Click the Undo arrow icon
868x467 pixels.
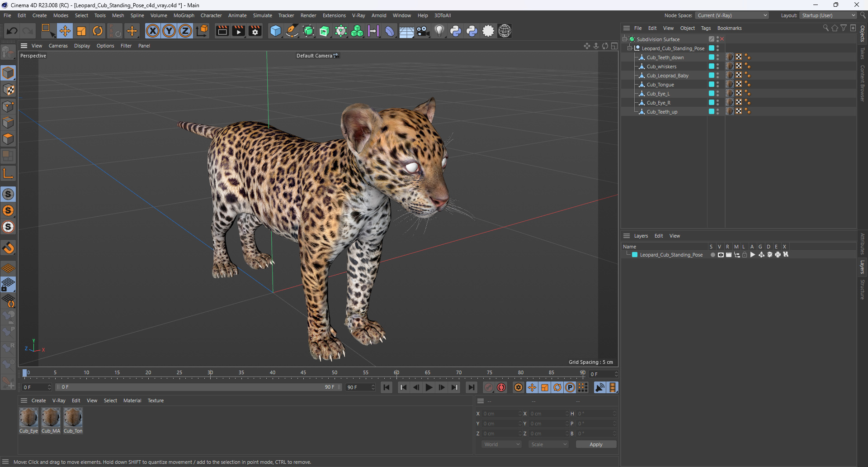12,31
